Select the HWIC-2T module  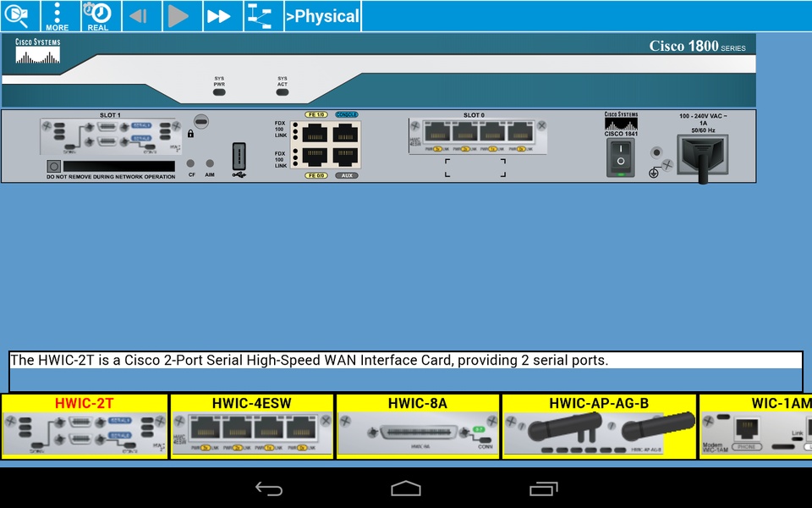85,427
